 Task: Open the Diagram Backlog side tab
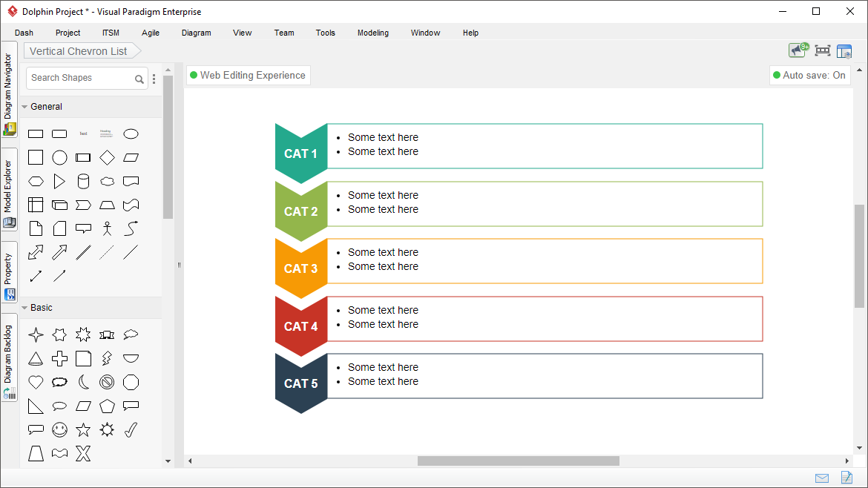[9, 358]
